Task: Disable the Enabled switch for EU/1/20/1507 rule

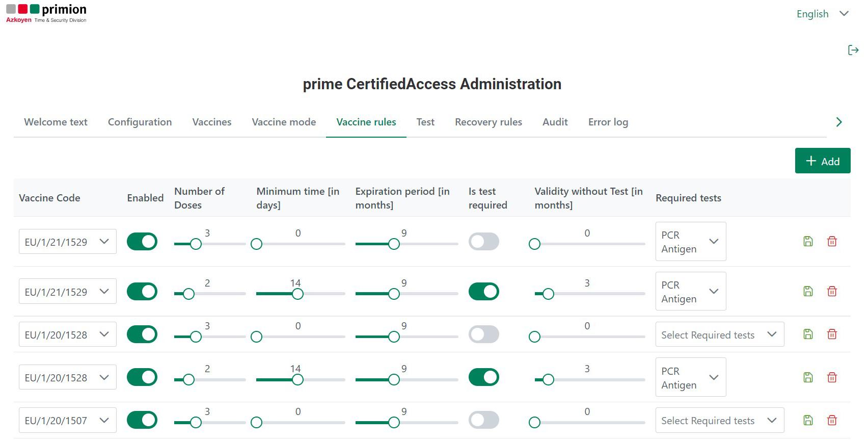Action: (142, 420)
